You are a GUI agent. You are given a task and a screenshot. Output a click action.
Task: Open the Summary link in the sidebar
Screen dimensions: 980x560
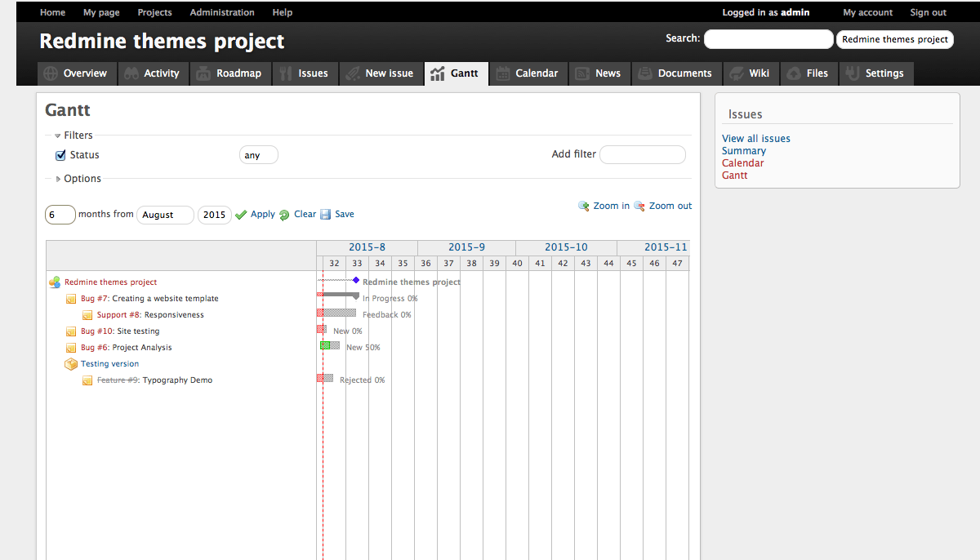744,151
